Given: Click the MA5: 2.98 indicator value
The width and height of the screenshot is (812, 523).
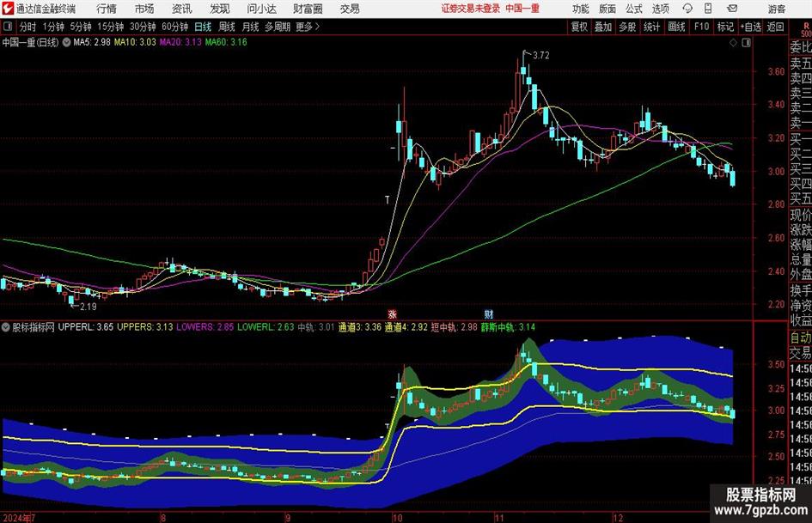Looking at the screenshot, I should [92, 42].
